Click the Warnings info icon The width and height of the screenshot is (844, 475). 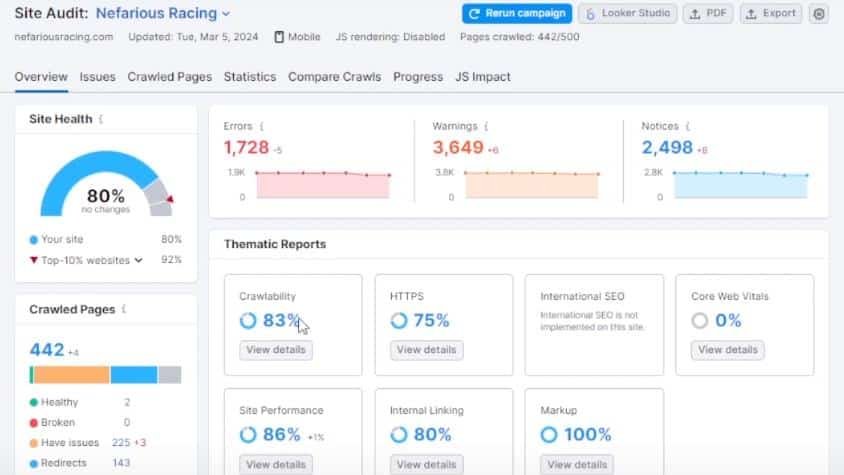click(x=486, y=126)
